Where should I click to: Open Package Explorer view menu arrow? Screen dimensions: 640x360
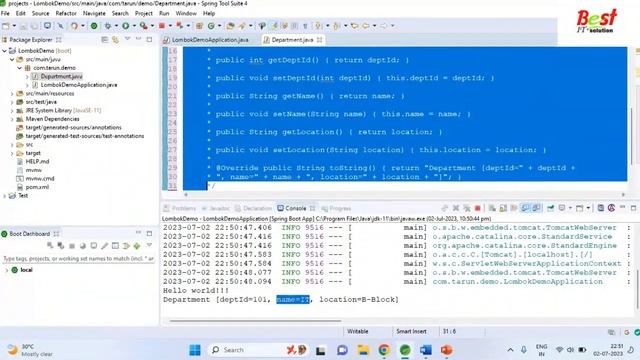(x=127, y=39)
